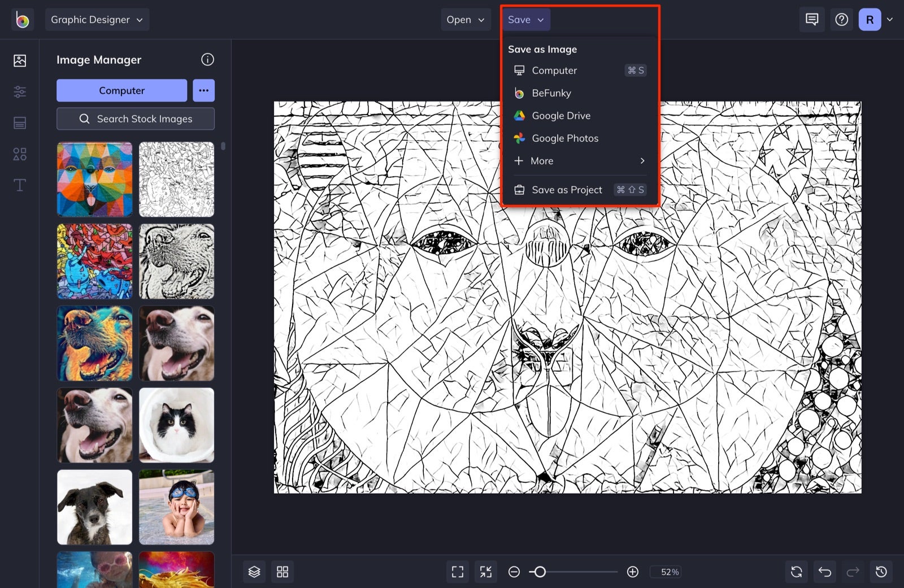Expand the More save options submenu
Screen dimensions: 904x588
click(578, 161)
